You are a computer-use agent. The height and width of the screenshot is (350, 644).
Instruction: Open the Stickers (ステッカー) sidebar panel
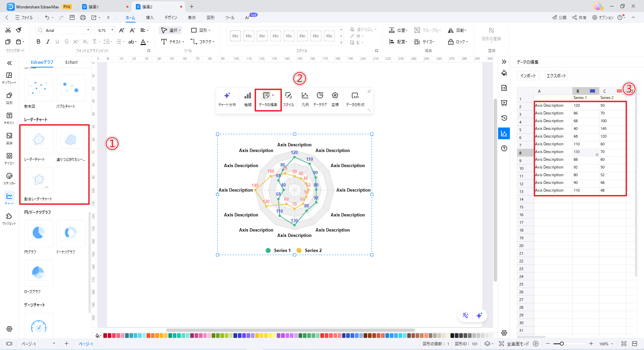tap(9, 179)
